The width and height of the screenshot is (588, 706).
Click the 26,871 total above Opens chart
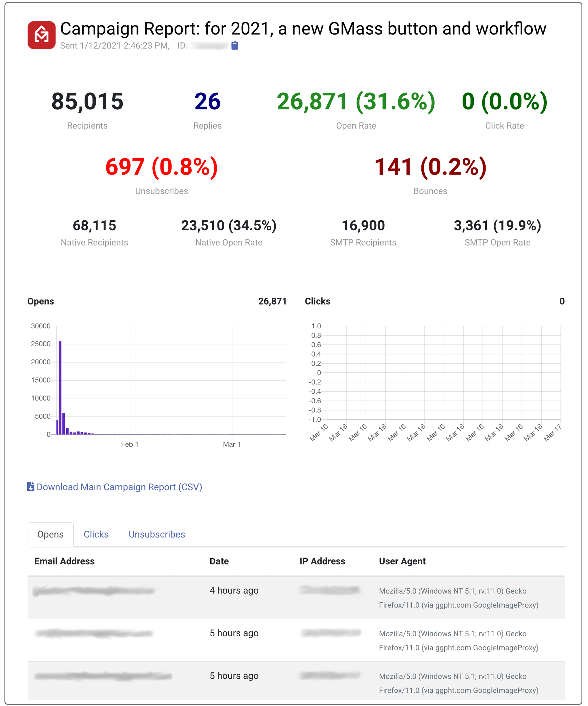point(272,301)
